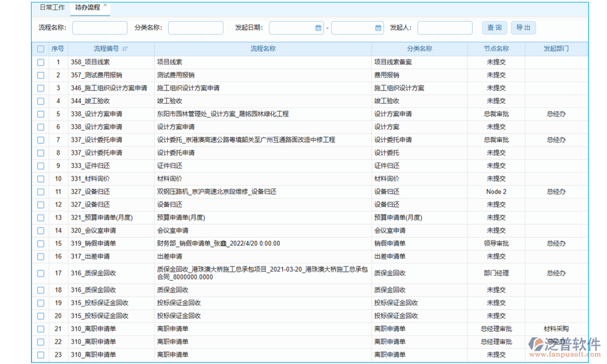607x364 pixels.
Task: Sort by the 流程名称 column header
Action: point(263,49)
